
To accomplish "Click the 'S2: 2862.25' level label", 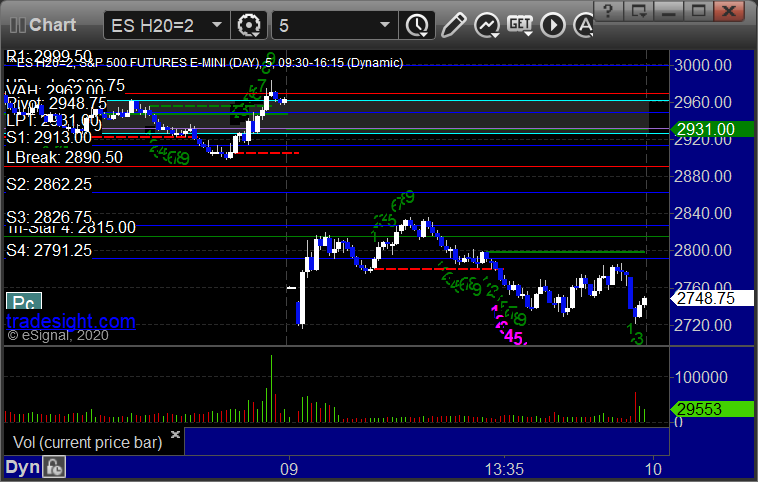I will click(49, 184).
